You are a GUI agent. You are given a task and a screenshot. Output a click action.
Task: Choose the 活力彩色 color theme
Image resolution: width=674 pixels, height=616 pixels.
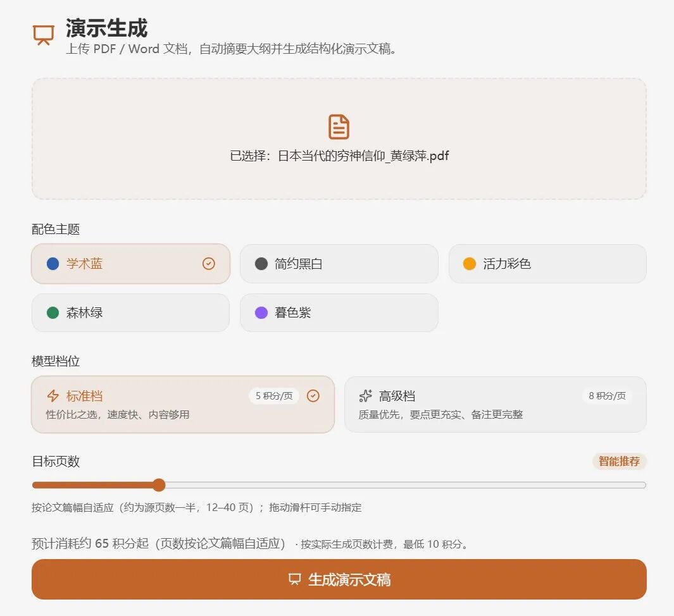547,264
